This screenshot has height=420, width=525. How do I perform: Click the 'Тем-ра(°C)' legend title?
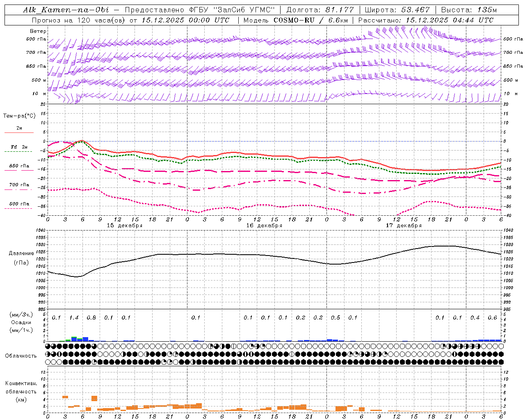point(19,116)
